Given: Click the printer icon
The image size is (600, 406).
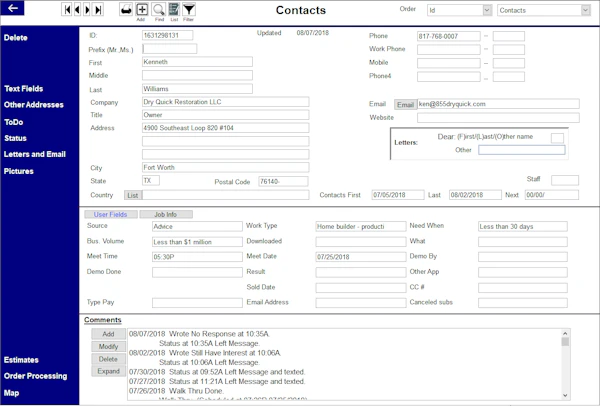Looking at the screenshot, I should tap(126, 10).
